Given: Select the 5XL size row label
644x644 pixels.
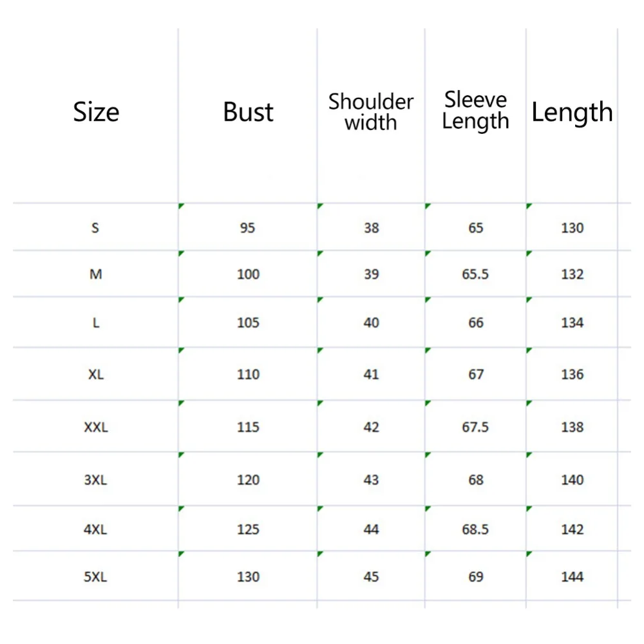Looking at the screenshot, I should 96,576.
